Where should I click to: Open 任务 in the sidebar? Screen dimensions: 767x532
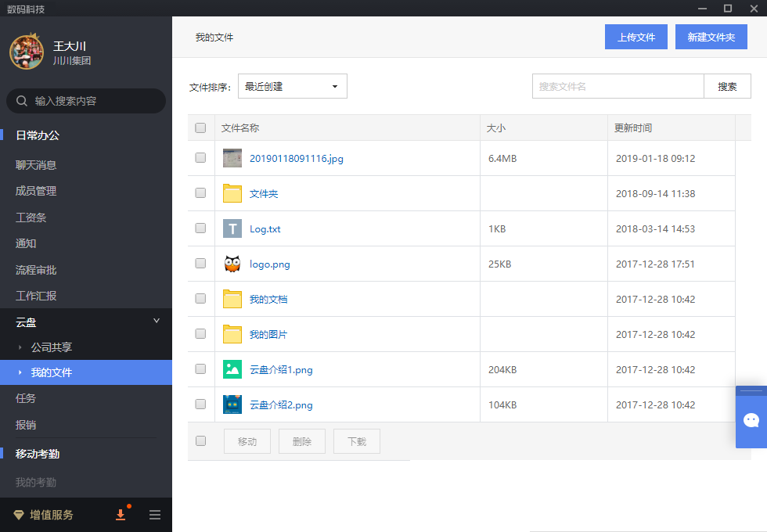click(x=26, y=398)
